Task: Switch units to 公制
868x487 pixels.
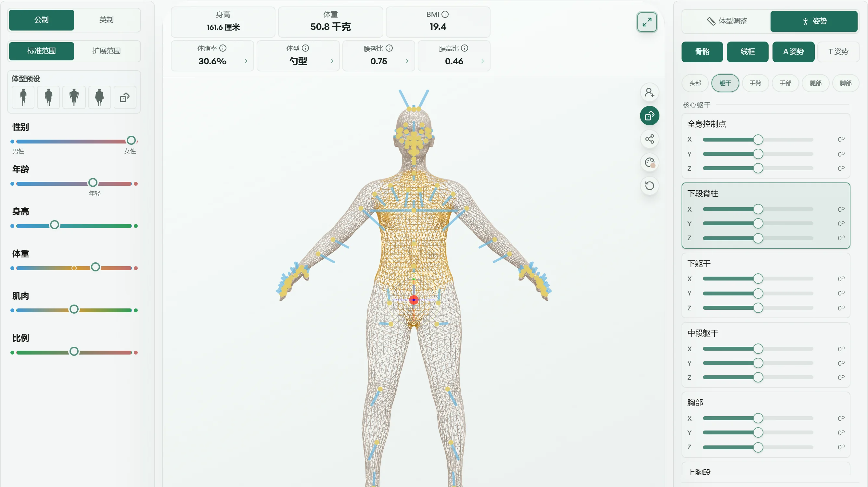Action: [42, 20]
